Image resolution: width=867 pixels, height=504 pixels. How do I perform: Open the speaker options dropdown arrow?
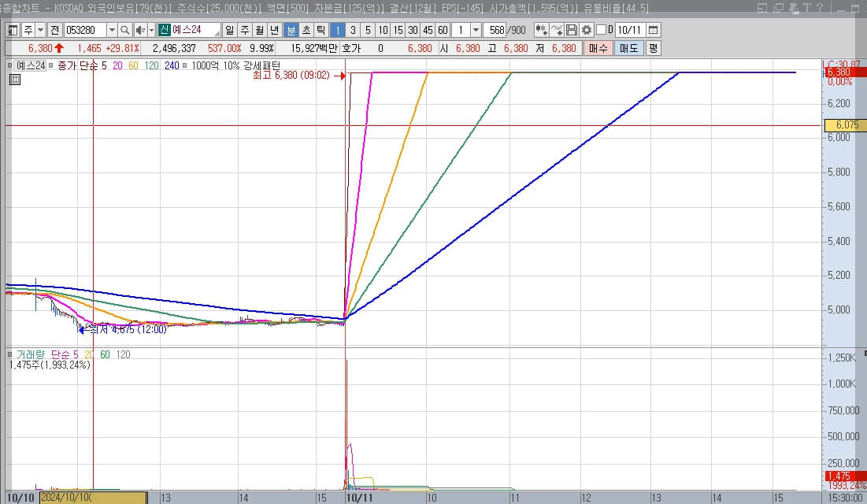tap(151, 30)
